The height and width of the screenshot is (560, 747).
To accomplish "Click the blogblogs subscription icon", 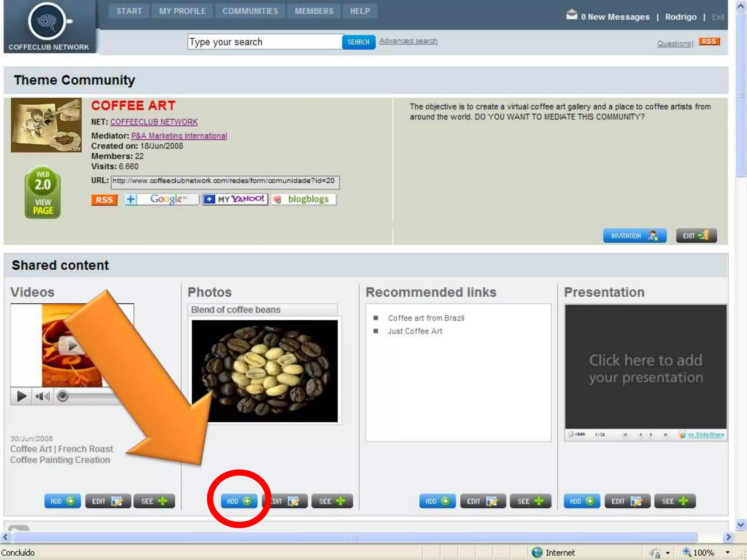I will pyautogui.click(x=303, y=199).
